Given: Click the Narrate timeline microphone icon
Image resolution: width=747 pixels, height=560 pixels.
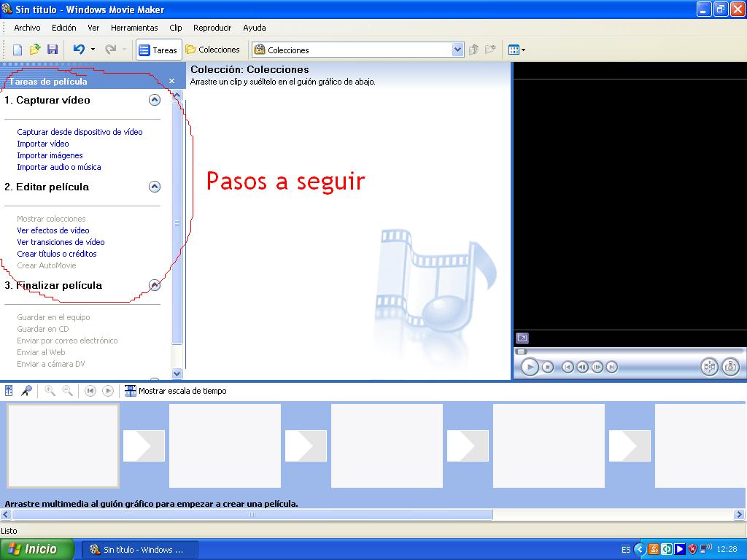Looking at the screenshot, I should tap(26, 391).
